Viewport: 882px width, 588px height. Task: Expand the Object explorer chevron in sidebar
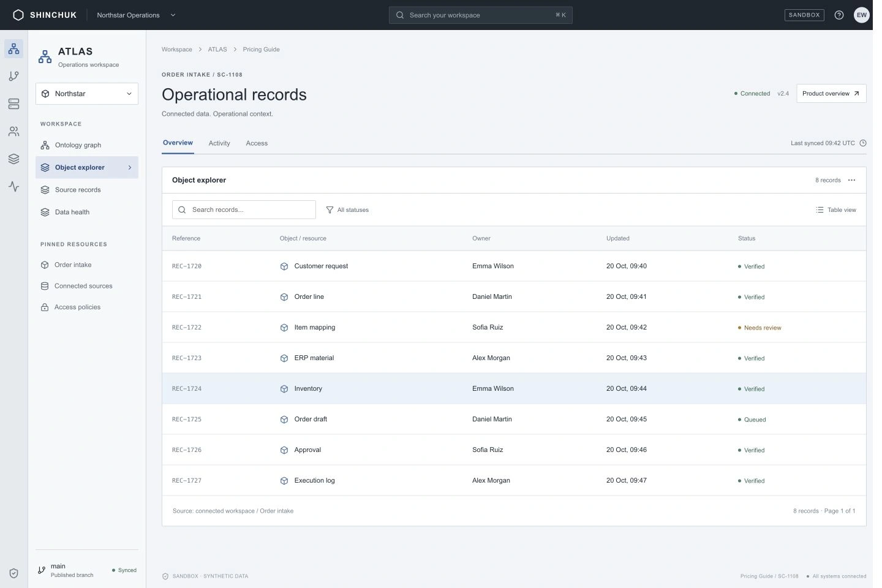point(130,168)
